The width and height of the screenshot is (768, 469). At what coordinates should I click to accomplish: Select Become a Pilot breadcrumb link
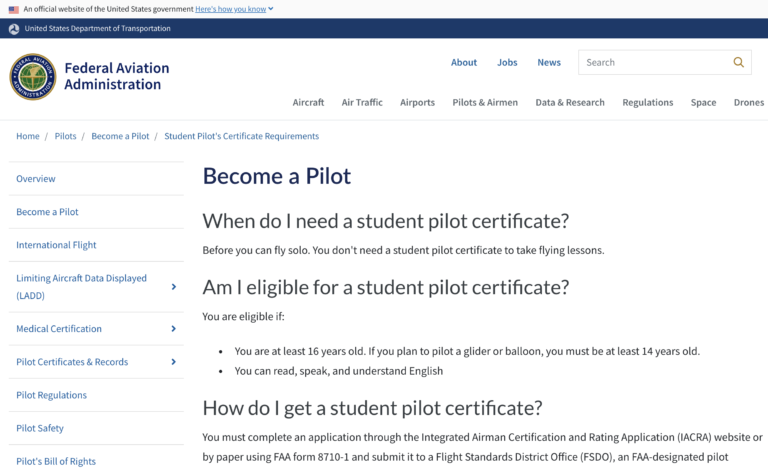[x=120, y=136]
